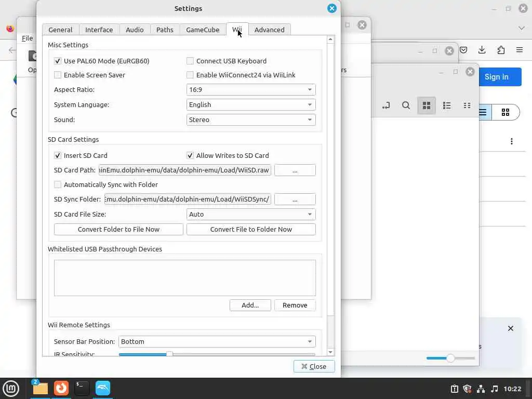Switch to the Advanced tab
Viewport: 532px width, 399px height.
tap(270, 30)
